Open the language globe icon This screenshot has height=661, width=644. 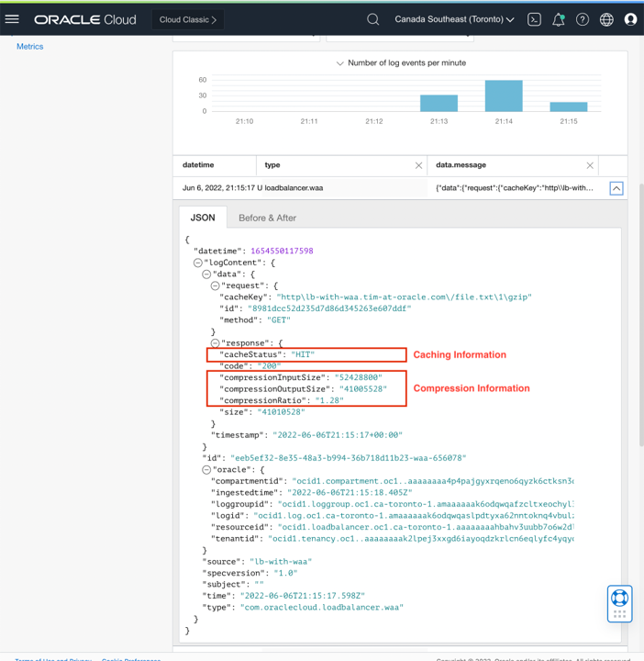[x=606, y=19]
